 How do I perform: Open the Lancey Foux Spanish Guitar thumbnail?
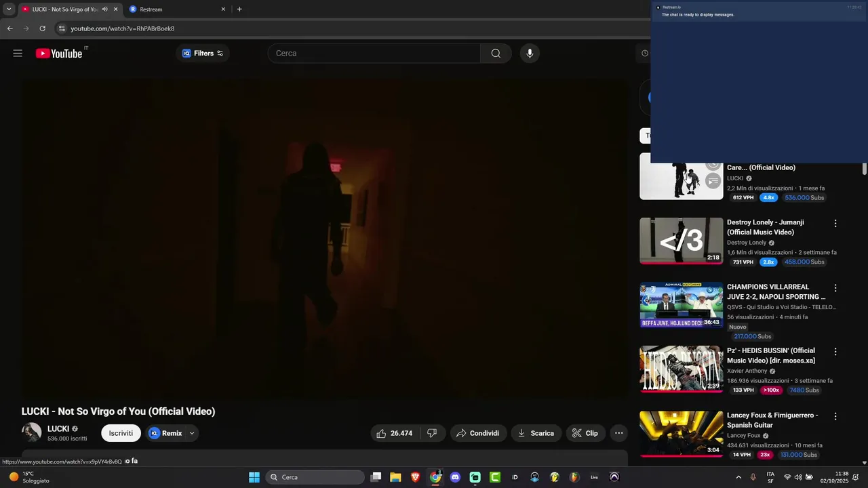point(682,434)
